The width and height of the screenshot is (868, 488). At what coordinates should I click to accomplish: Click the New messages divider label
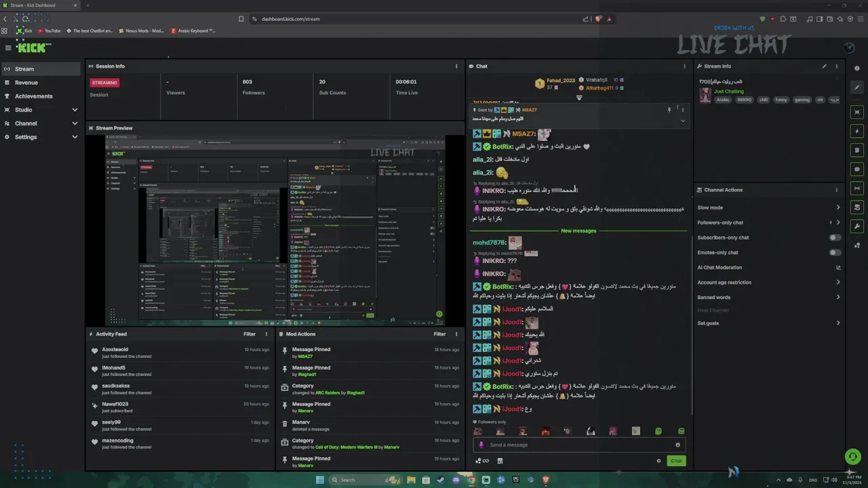point(578,231)
